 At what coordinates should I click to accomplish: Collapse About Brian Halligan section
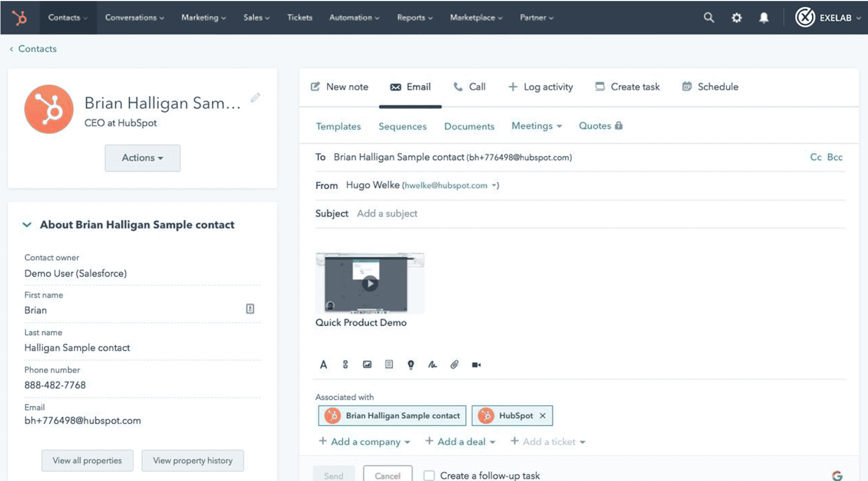tap(27, 225)
